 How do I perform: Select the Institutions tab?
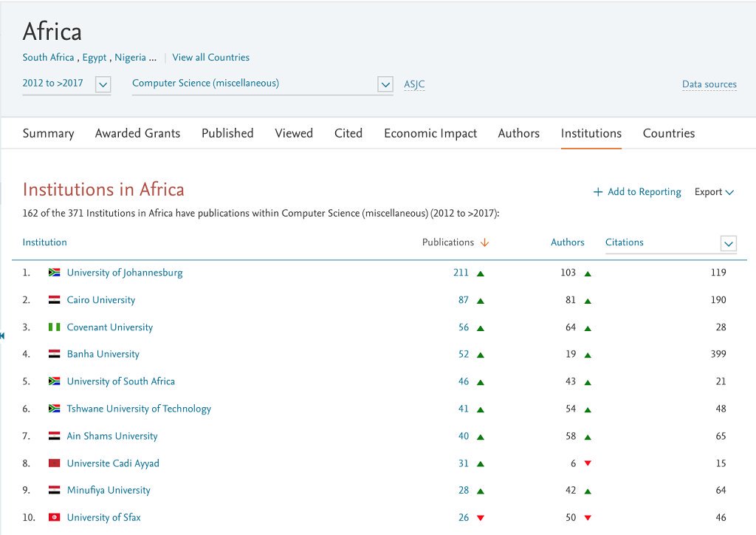pyautogui.click(x=591, y=133)
